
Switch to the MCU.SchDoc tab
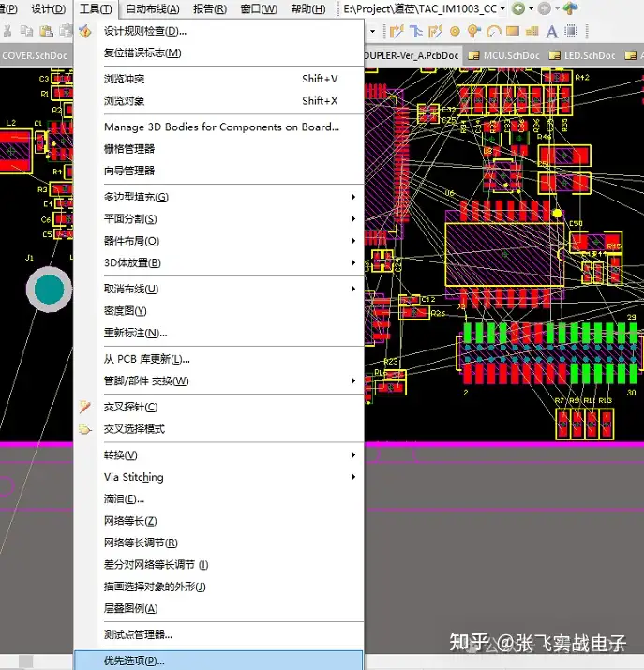click(x=510, y=55)
